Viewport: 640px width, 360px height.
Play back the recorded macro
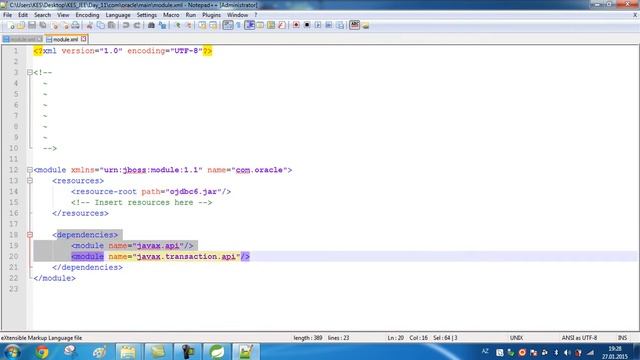318,25
